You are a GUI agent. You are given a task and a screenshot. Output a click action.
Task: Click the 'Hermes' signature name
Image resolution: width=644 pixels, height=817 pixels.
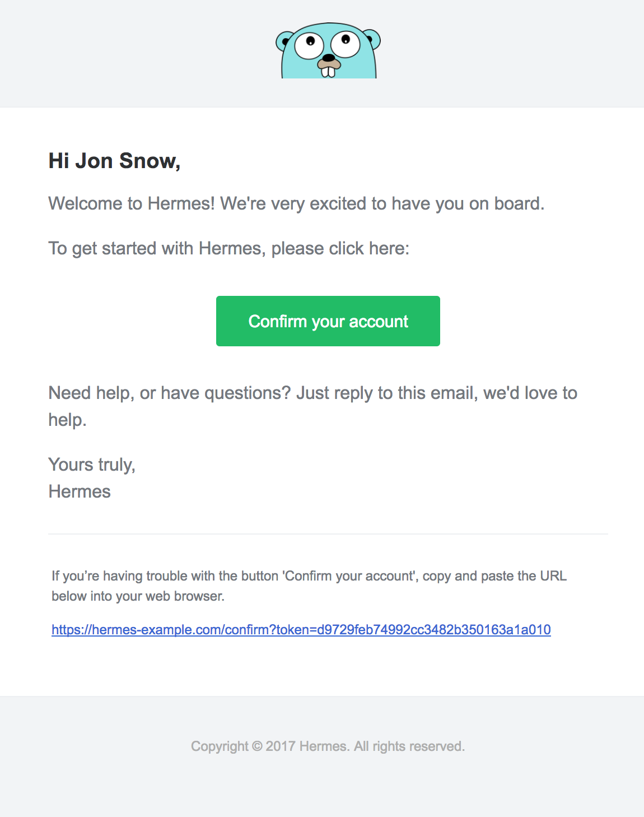(x=80, y=491)
